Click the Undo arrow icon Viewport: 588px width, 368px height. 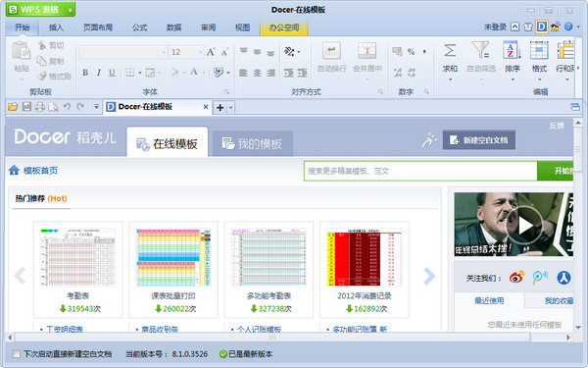pos(67,107)
